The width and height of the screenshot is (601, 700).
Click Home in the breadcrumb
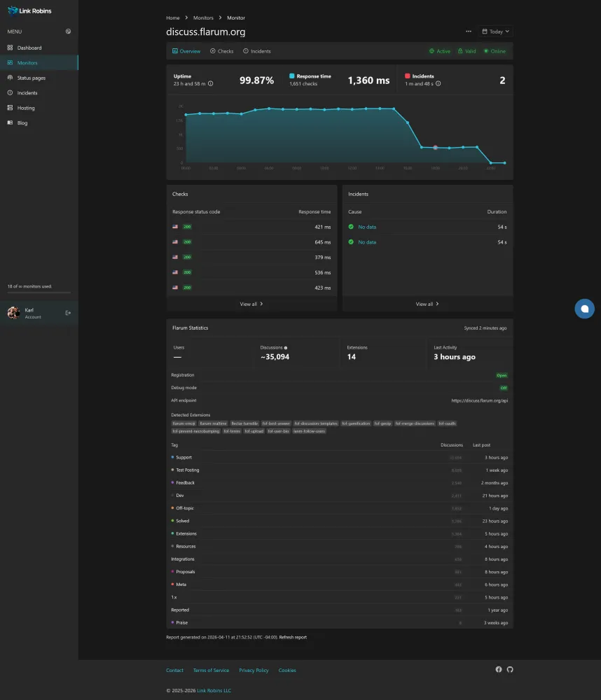point(173,18)
